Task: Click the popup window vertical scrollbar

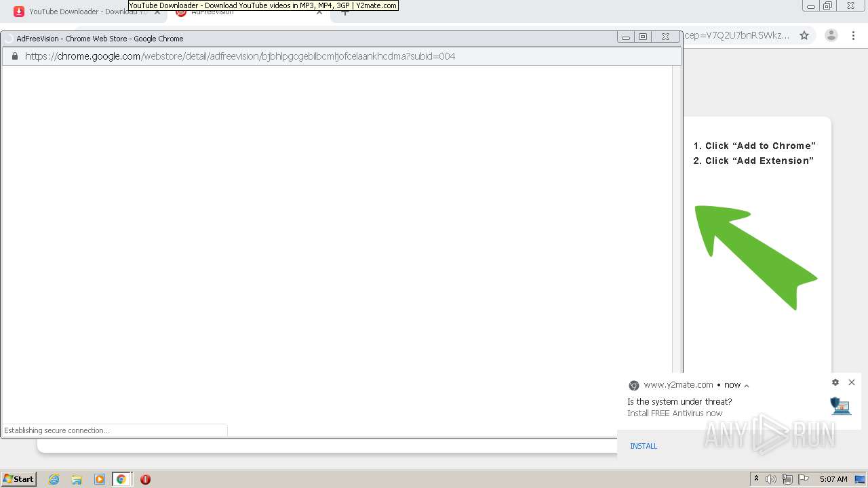Action: (x=676, y=219)
